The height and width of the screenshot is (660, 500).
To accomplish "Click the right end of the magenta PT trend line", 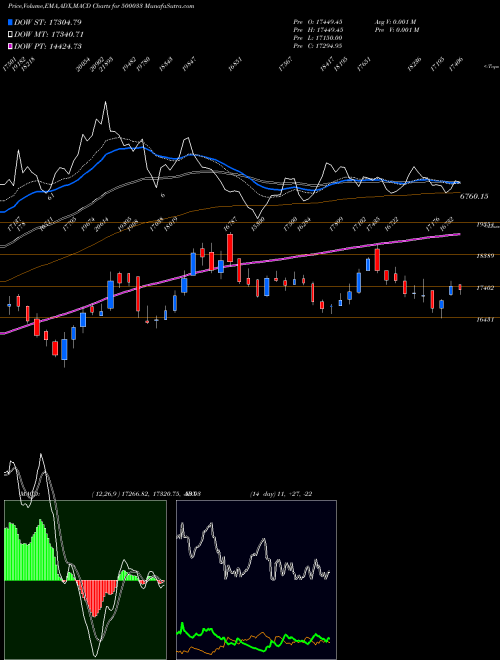I will click(458, 234).
